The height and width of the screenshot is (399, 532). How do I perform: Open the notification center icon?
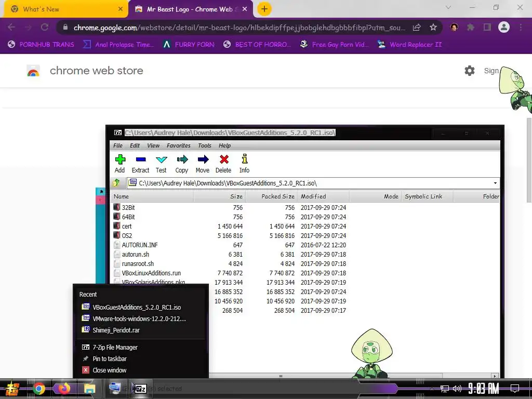click(x=515, y=389)
